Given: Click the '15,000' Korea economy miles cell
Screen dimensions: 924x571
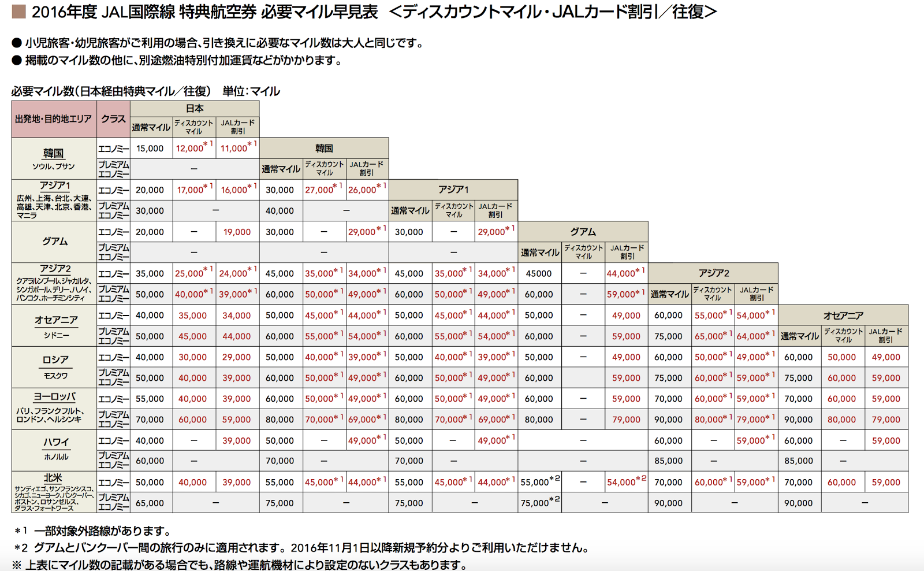Looking at the screenshot, I should (150, 149).
